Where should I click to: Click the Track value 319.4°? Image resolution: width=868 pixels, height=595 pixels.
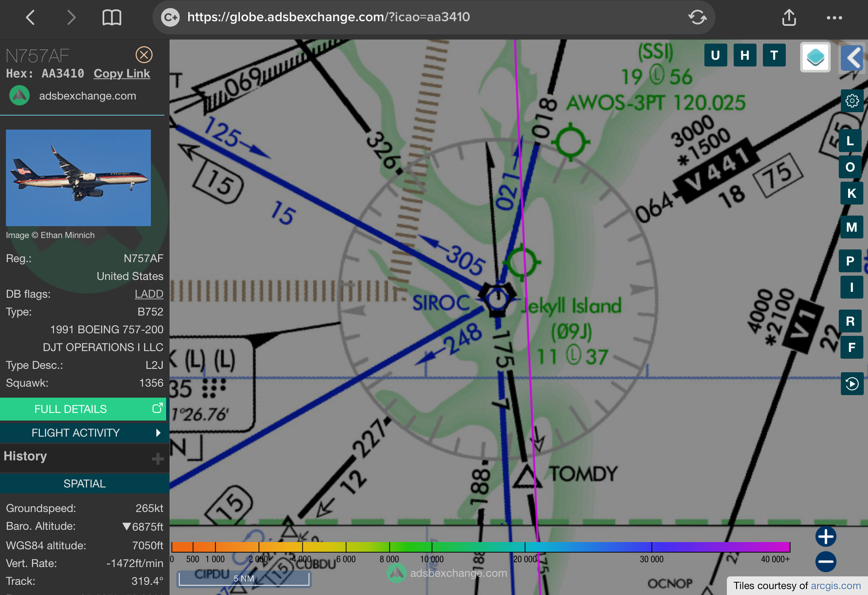(x=147, y=581)
